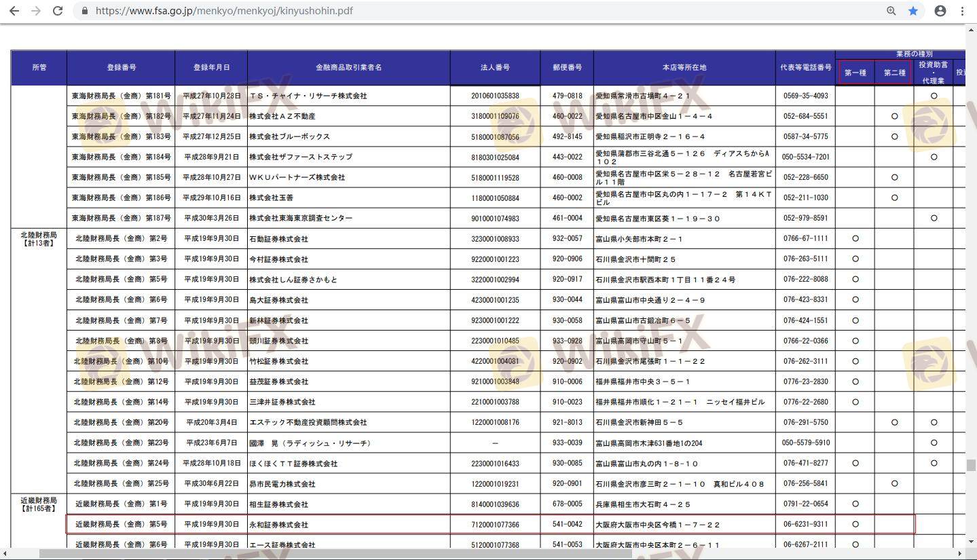Click the 第二種 column header
This screenshot has height=560, width=977.
pos(894,73)
